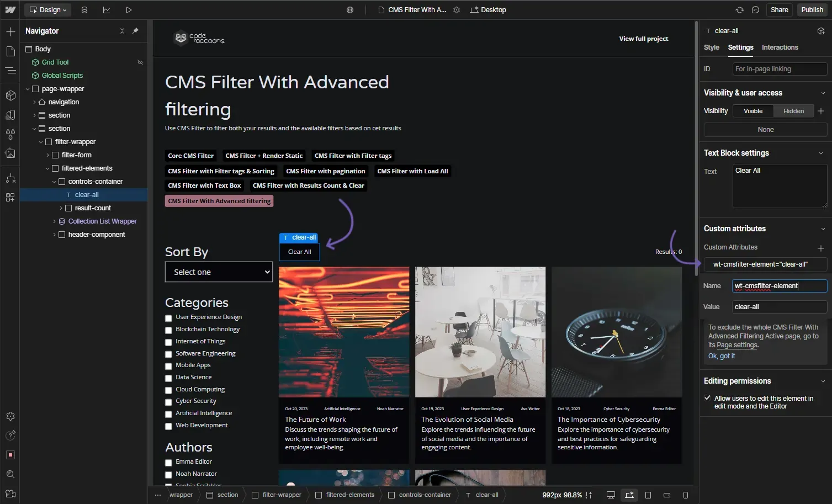This screenshot has width=832, height=504.
Task: Check User Experience Design category
Action: (168, 318)
